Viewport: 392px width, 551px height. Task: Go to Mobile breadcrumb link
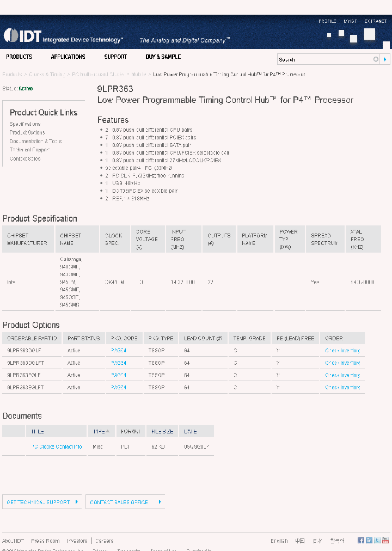pyautogui.click(x=139, y=75)
